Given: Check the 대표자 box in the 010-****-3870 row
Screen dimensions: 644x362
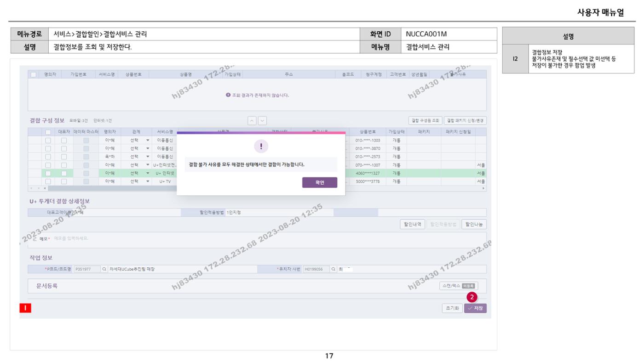Looking at the screenshot, I should (64, 148).
